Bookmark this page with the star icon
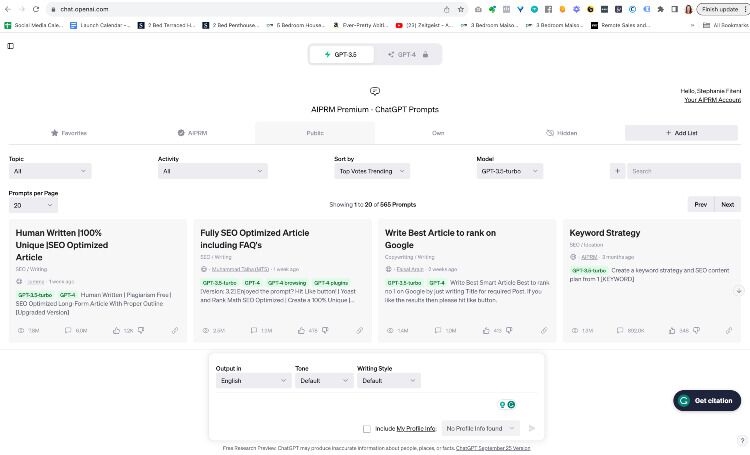Image resolution: width=750 pixels, height=455 pixels. coord(460,8)
